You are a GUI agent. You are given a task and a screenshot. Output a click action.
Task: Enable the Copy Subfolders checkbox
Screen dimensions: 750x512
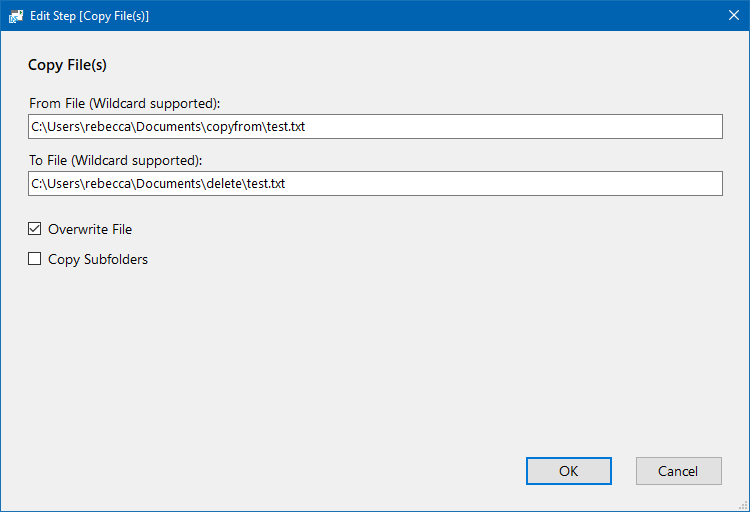click(x=34, y=259)
